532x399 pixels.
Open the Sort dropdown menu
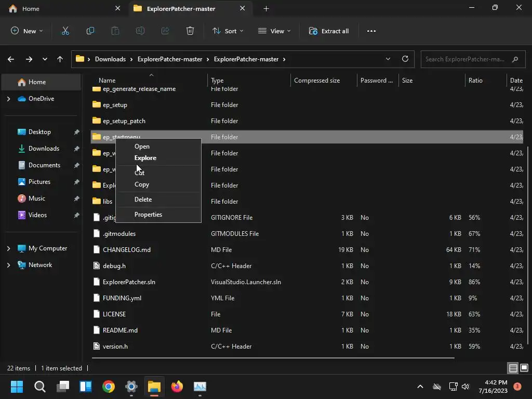pos(228,31)
